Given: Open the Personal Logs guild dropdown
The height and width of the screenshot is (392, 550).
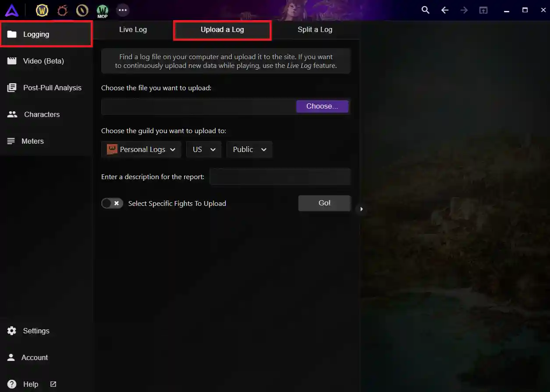Looking at the screenshot, I should 141,149.
